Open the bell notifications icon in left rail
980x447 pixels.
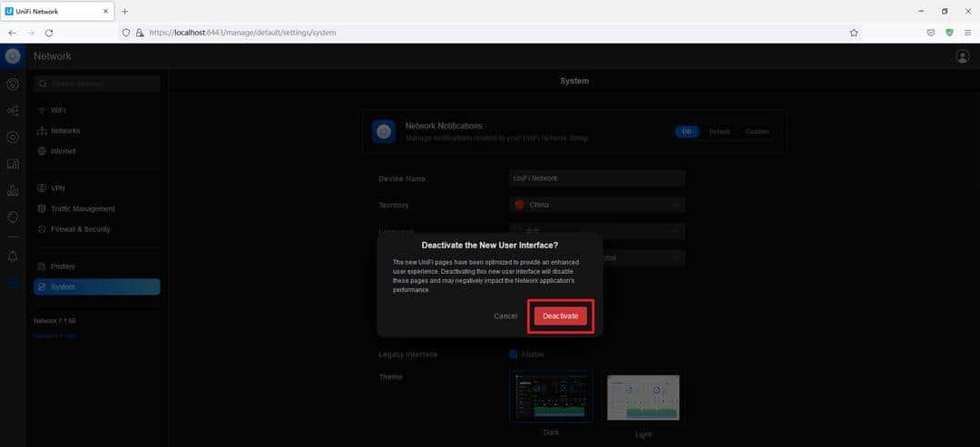point(13,256)
